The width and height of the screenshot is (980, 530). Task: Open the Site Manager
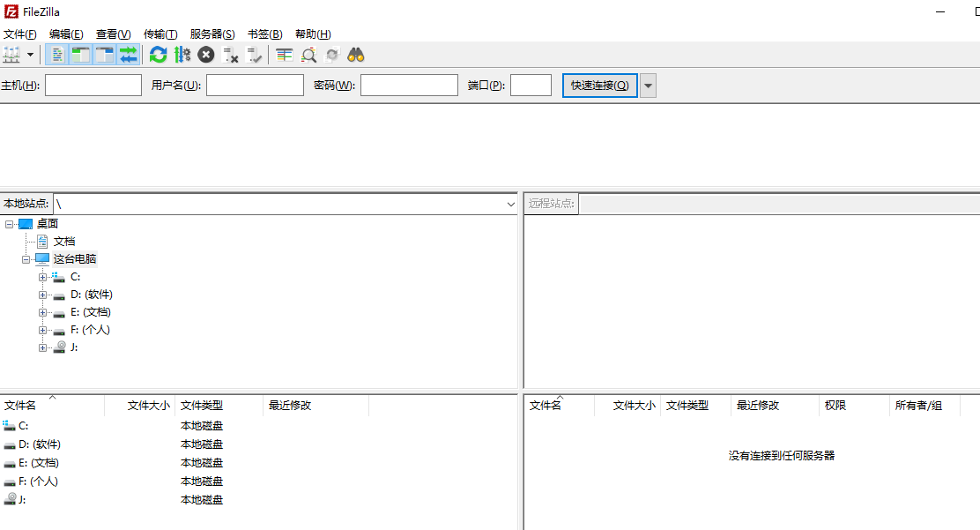coord(11,55)
